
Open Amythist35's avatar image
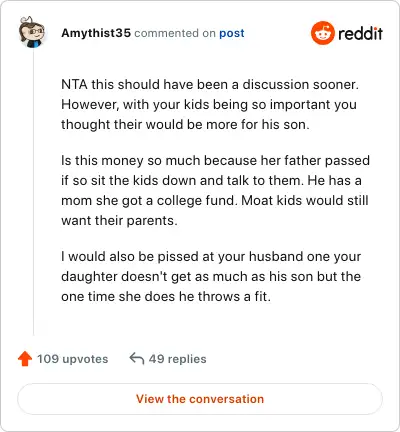pyautogui.click(x=31, y=32)
